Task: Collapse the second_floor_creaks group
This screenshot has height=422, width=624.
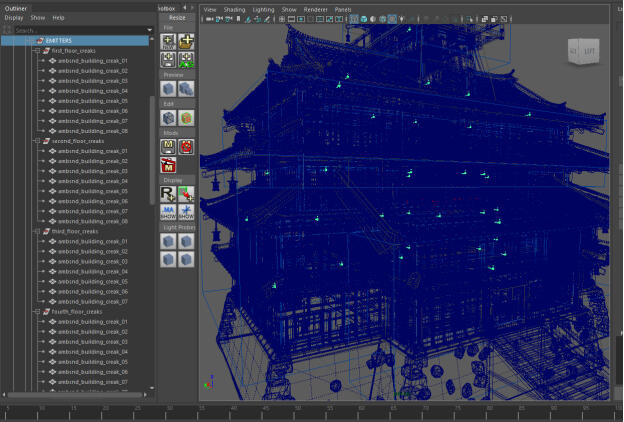Action: 37,141
